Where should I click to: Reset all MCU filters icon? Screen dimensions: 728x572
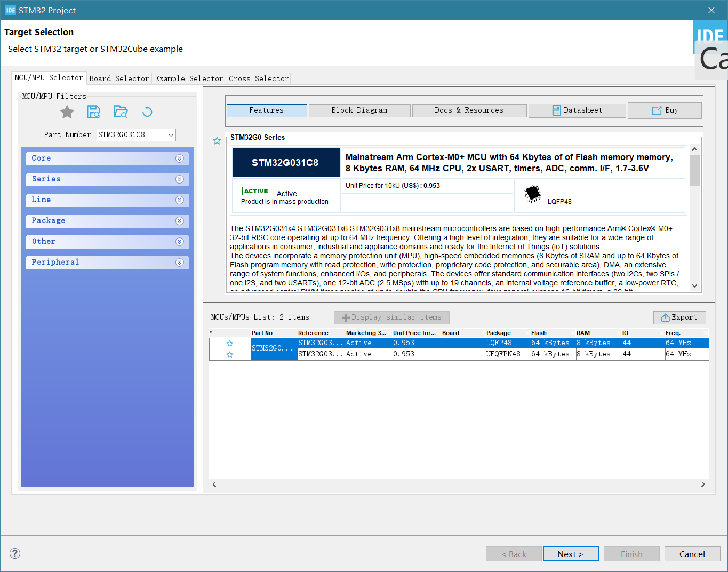point(147,112)
